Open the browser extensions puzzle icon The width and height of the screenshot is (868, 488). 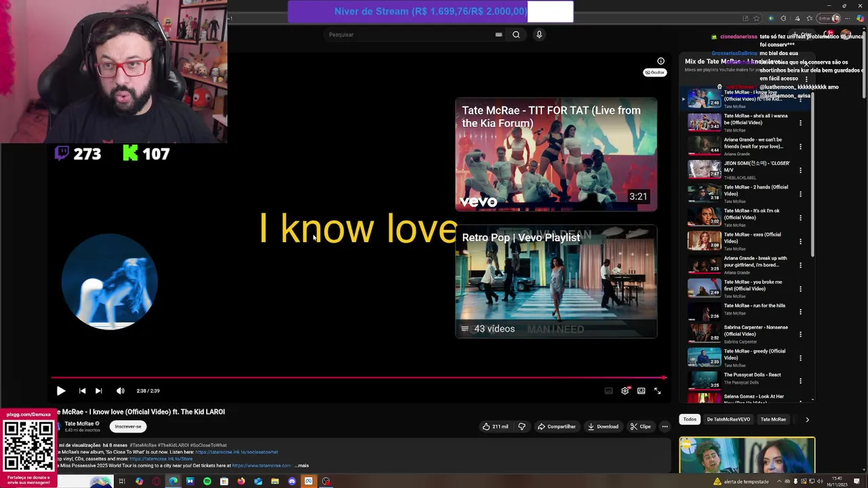click(x=784, y=18)
